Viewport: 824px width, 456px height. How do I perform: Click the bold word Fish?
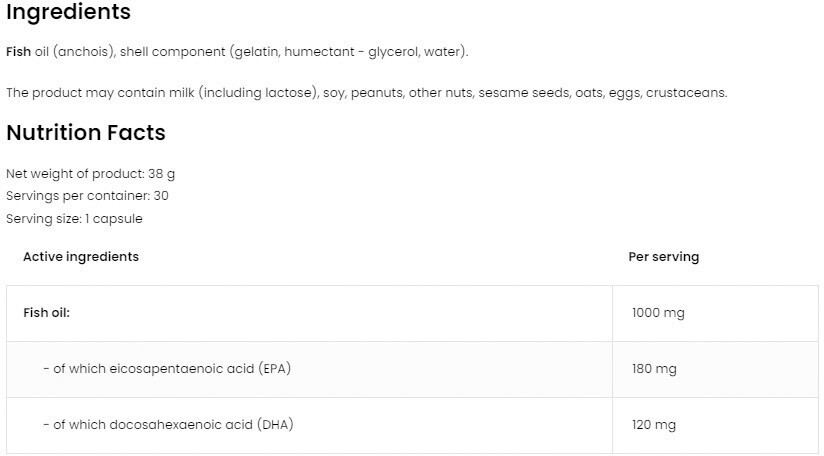click(18, 51)
